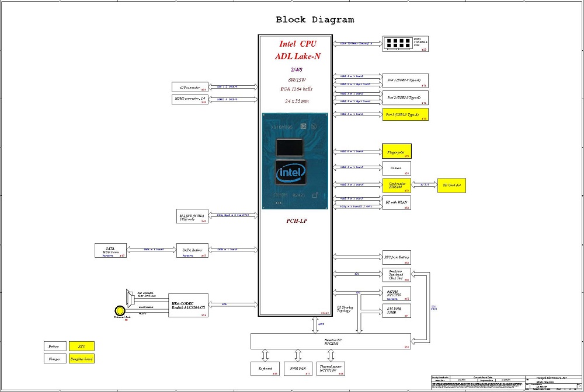This screenshot has width=584, height=392.
Task: Click the arrow between HDA codec and CPU
Action: click(x=233, y=304)
